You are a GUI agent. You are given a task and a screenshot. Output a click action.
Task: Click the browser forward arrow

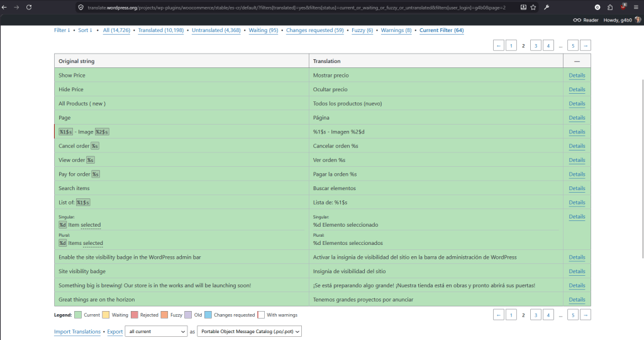(x=16, y=8)
